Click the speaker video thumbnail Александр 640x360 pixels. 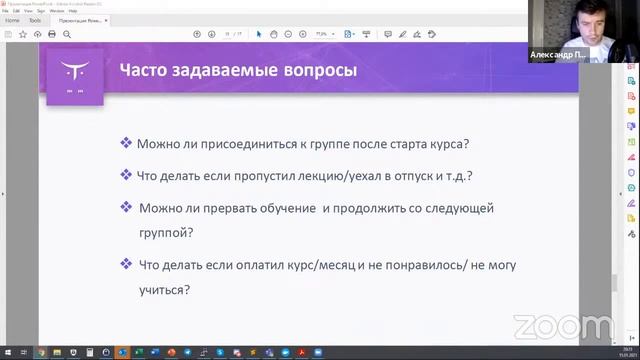point(584,31)
